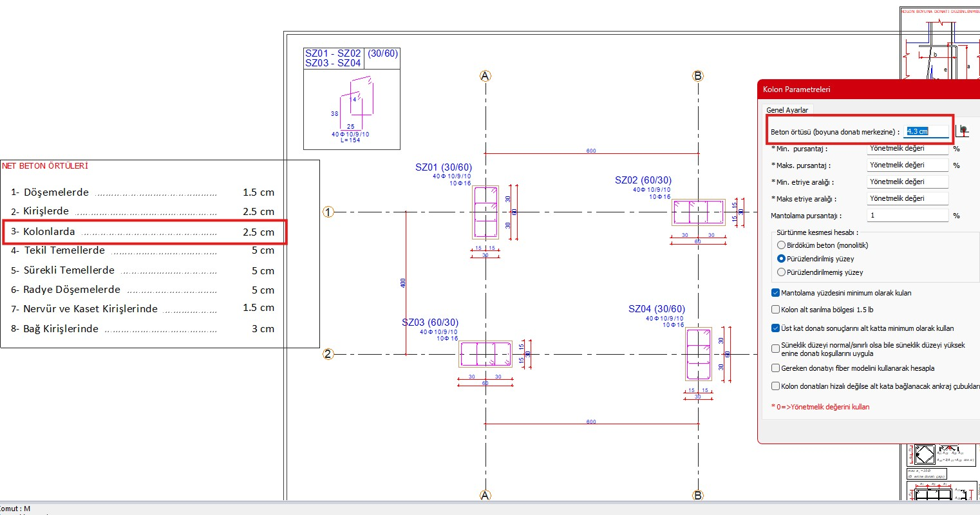The height and width of the screenshot is (515, 980).
Task: Click the SZ02 (60/30) column label
Action: click(643, 180)
